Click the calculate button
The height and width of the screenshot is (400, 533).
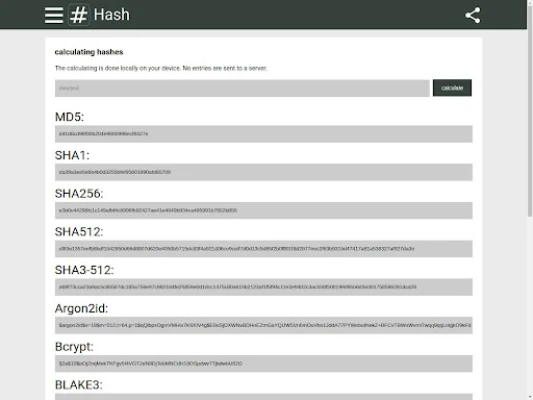pyautogui.click(x=452, y=88)
